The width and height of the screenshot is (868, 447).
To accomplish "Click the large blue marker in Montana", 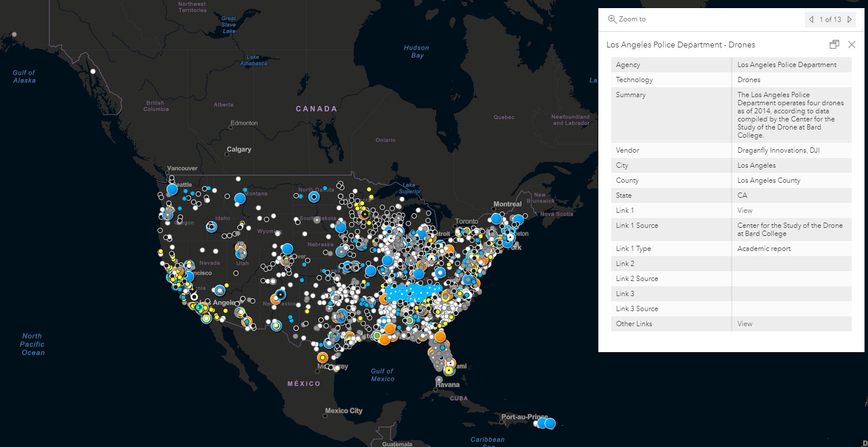I will [x=240, y=199].
